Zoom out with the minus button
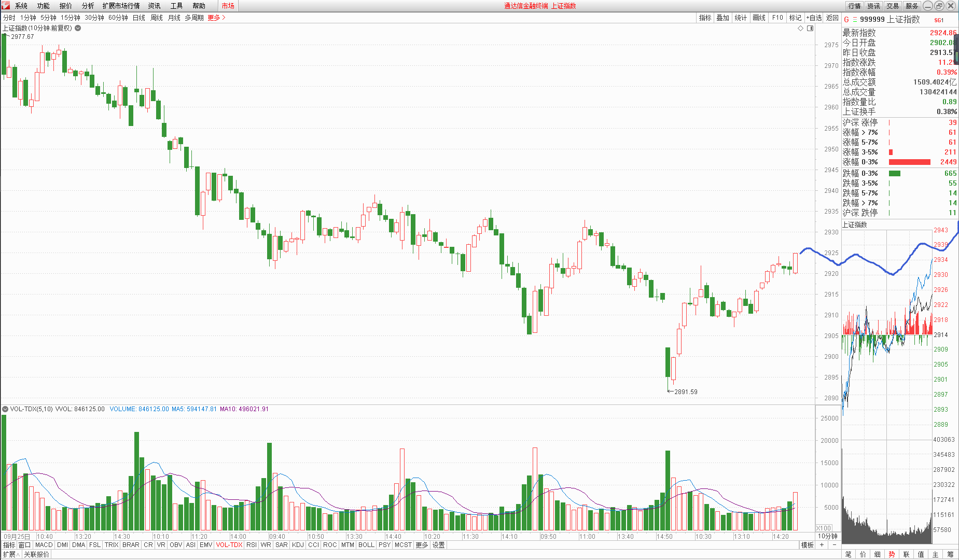Viewport: 959px width, 560px height. coord(834,545)
